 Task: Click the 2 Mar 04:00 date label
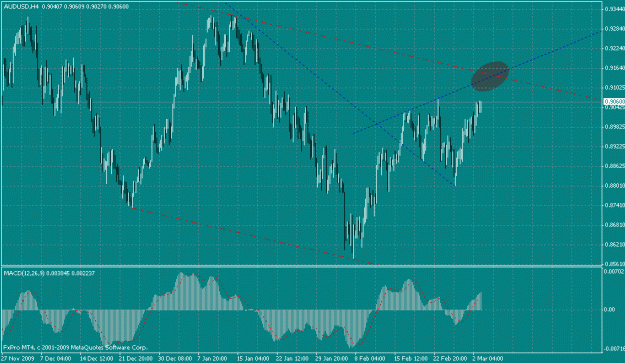point(489,358)
